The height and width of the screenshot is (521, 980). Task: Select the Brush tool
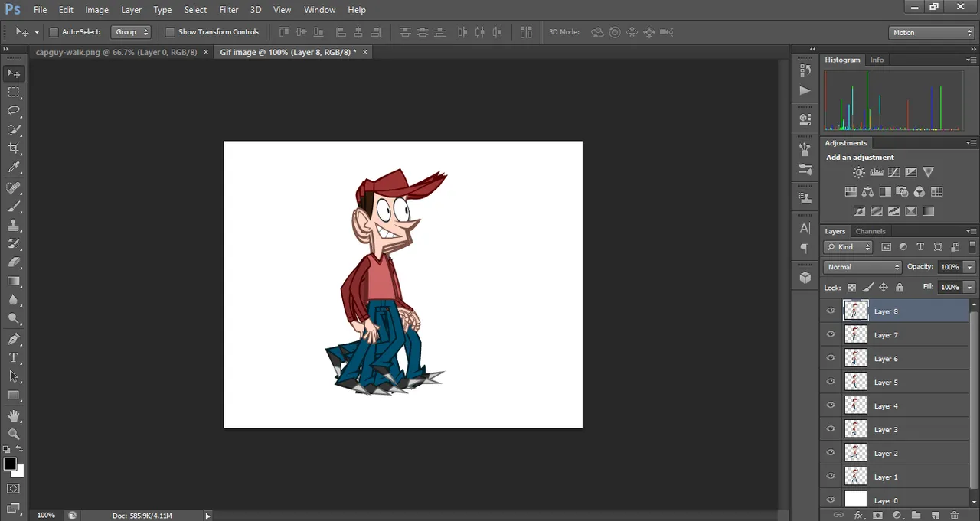[14, 207]
